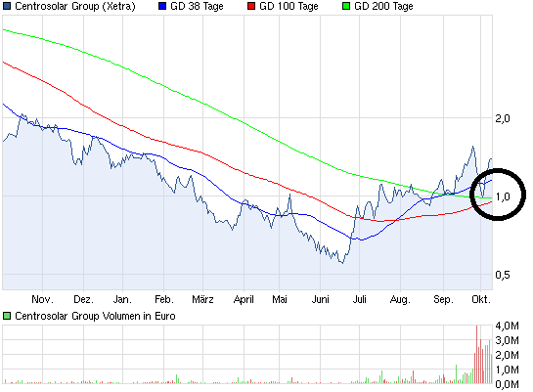Screen dimensions: 533x392
Task: Click the 'Okt.' month axis label
Action: click(x=481, y=299)
